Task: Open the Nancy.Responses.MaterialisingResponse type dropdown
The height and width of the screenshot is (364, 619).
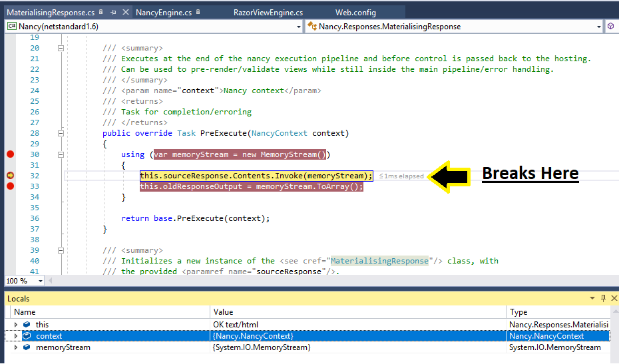Action: [598, 27]
